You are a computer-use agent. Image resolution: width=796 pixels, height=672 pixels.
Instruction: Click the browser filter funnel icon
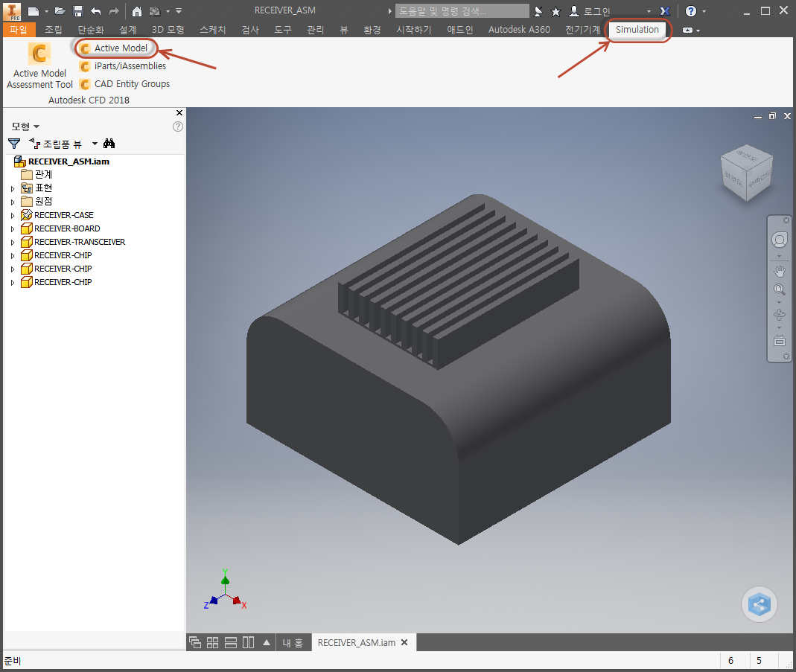pos(14,144)
